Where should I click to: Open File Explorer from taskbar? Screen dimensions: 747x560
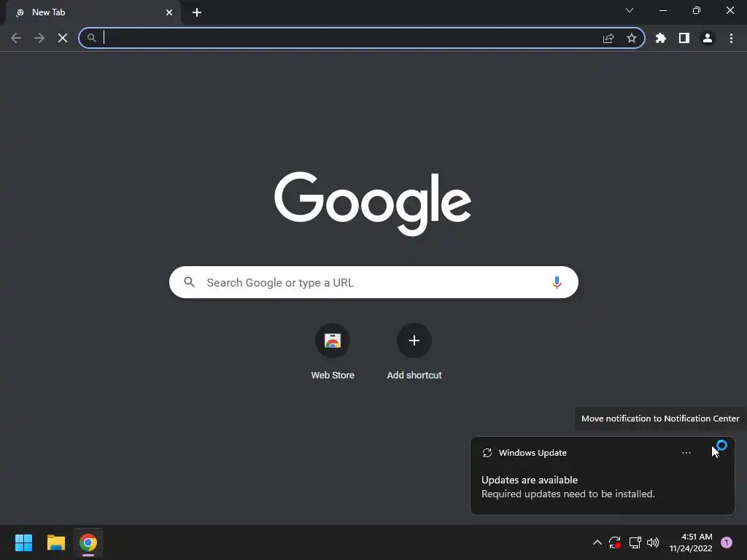[55, 542]
